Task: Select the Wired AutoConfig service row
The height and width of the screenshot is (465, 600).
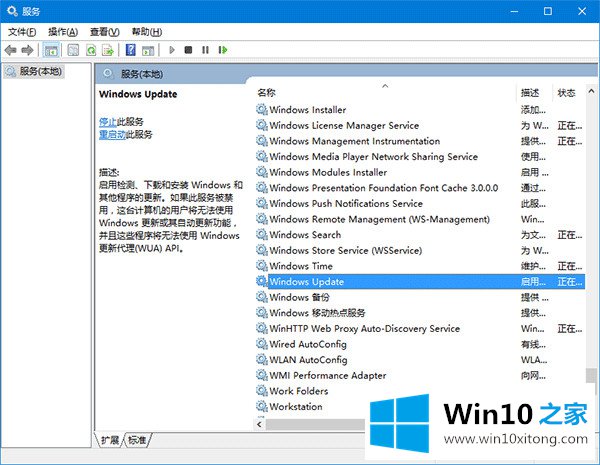Action: point(420,344)
